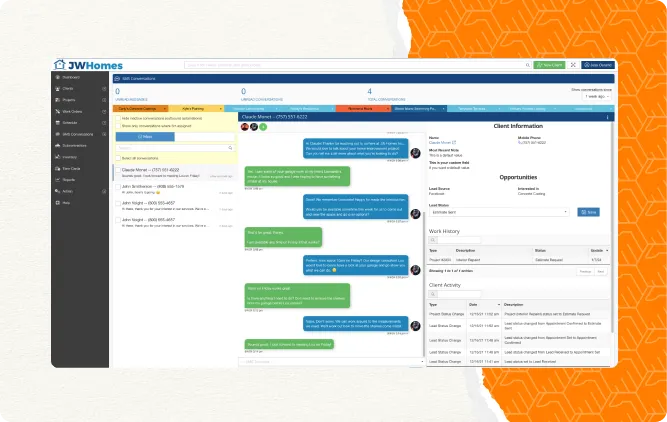Screen dimensions: 667x422
Task: Click the blue Mass button
Action: coord(145,137)
